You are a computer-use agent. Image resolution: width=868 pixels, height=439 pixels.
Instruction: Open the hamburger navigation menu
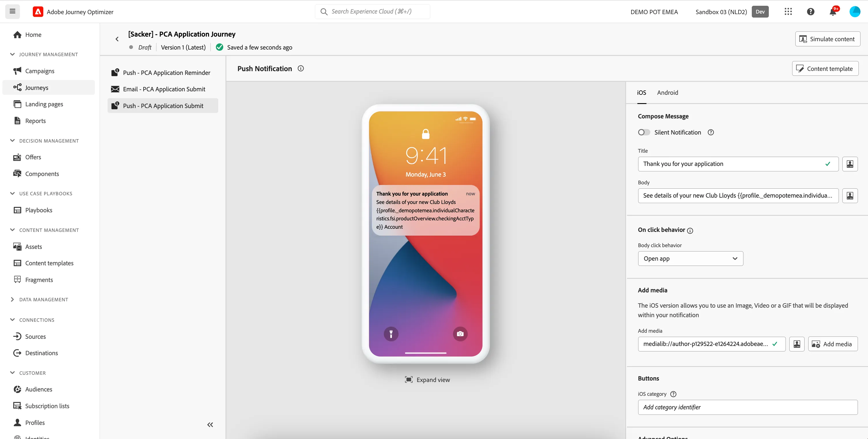point(12,12)
